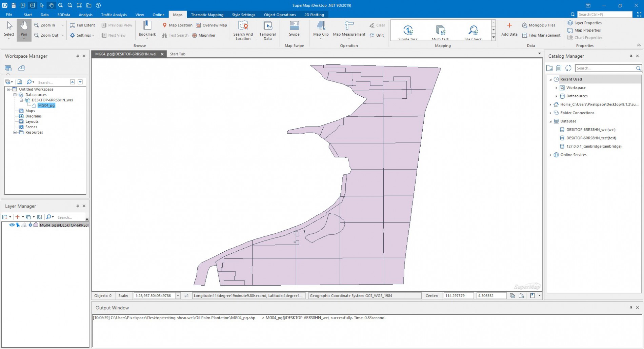Image resolution: width=644 pixels, height=349 pixels.
Task: Click the refresh icon in Catalog Manager
Action: tap(568, 68)
